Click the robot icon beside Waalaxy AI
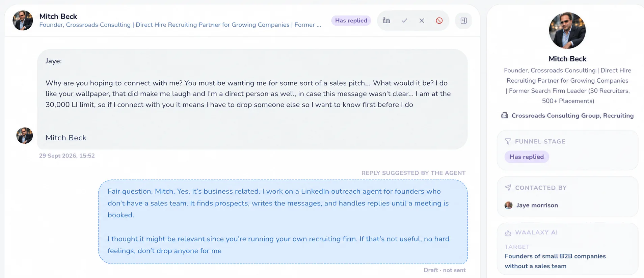 [x=508, y=233]
